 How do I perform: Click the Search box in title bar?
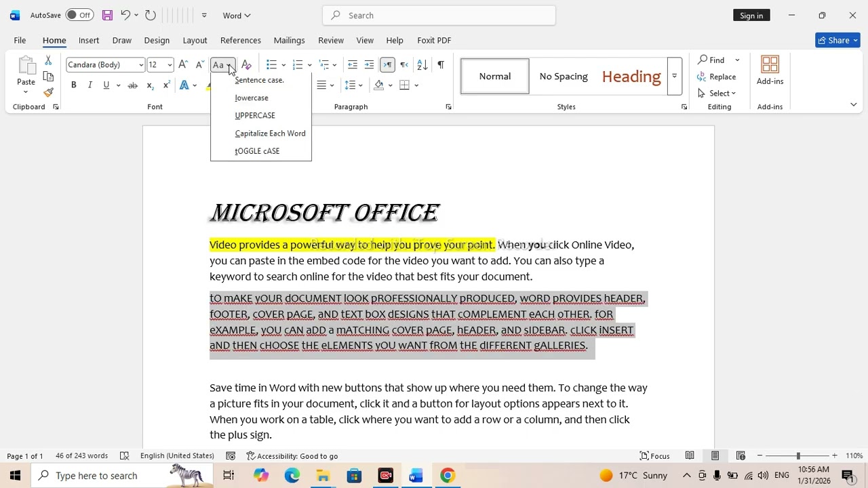coord(439,15)
